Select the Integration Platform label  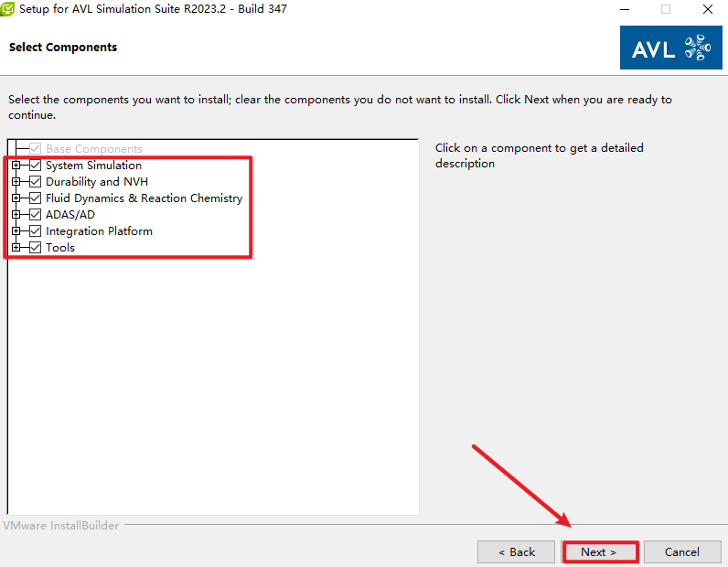[x=99, y=231]
